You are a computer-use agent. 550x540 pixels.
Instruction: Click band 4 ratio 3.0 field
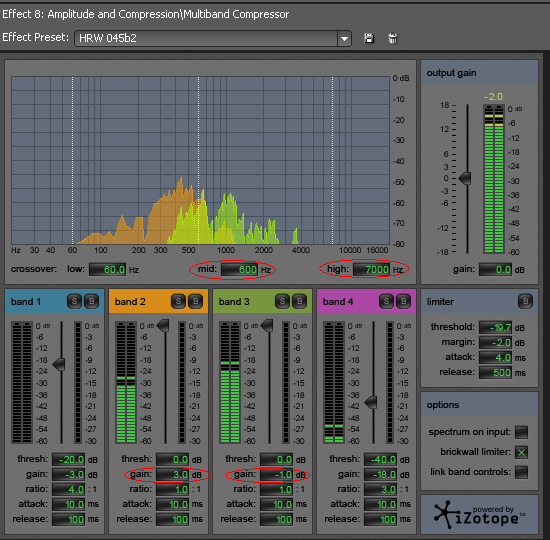click(381, 489)
